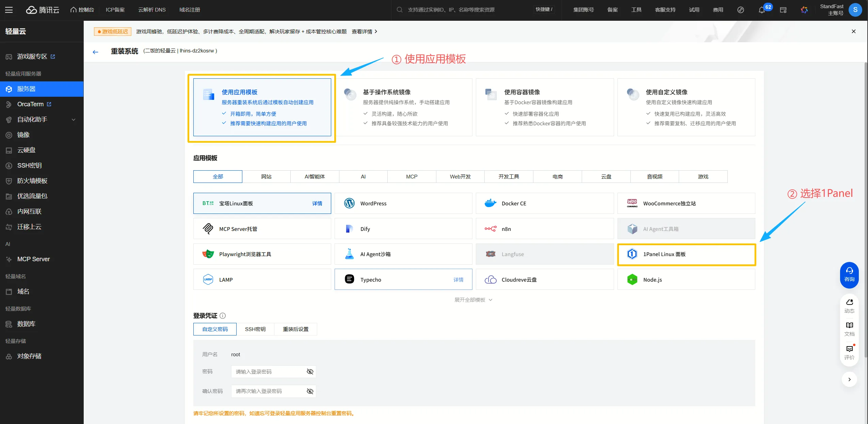Toggle password visibility in 密码 field
The width and height of the screenshot is (868, 424).
coord(310,372)
